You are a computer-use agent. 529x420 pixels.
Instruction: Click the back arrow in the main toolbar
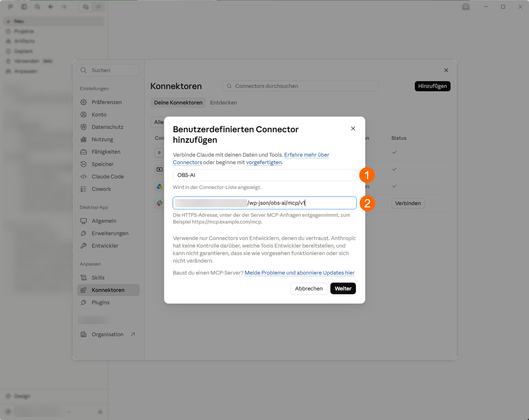(x=51, y=7)
